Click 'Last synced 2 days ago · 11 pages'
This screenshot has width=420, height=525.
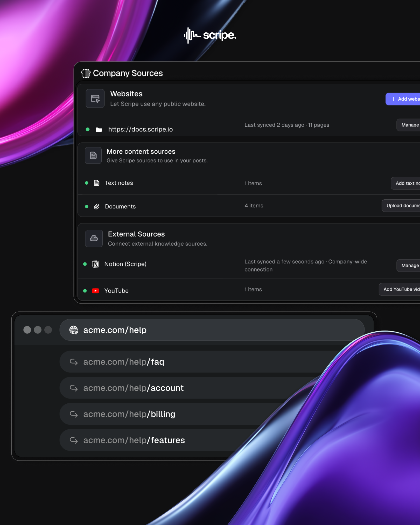tap(287, 125)
